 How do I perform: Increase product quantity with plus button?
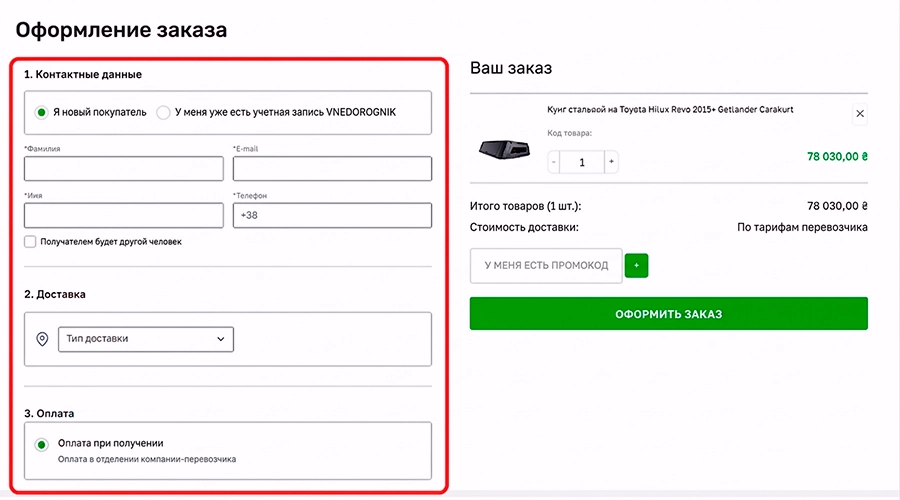610,161
